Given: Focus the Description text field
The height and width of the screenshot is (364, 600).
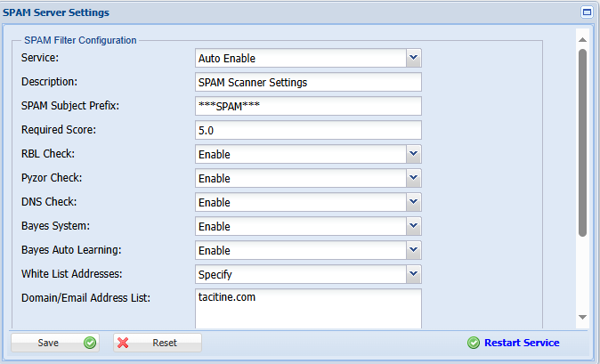Looking at the screenshot, I should (x=308, y=82).
